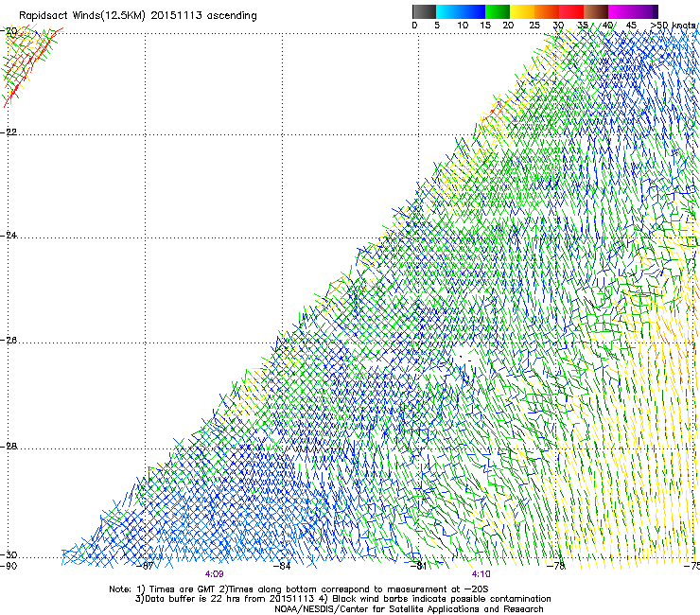Click the '25' legend scale label
Screen dimensions: 700x615
pyautogui.click(x=534, y=26)
